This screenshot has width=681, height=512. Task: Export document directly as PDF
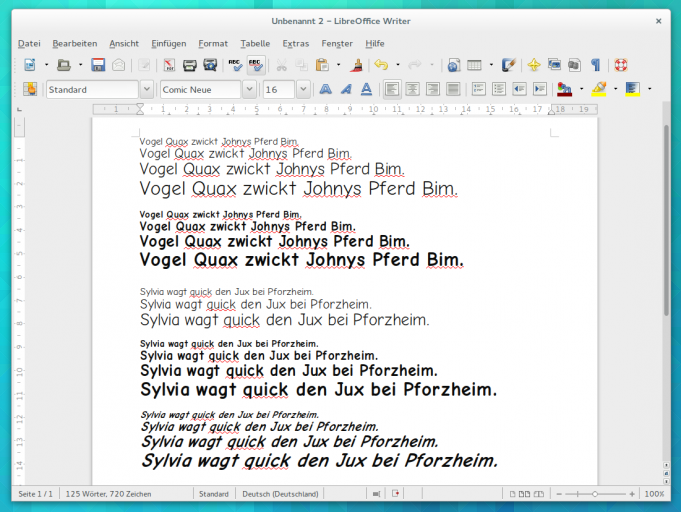coord(169,65)
